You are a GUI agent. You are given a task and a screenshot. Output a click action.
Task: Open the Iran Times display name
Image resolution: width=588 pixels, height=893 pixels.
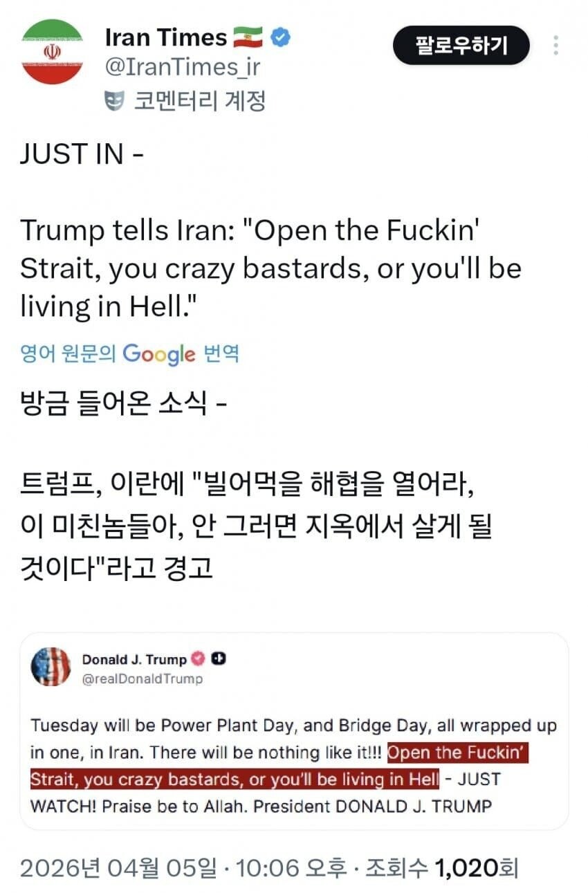165,38
